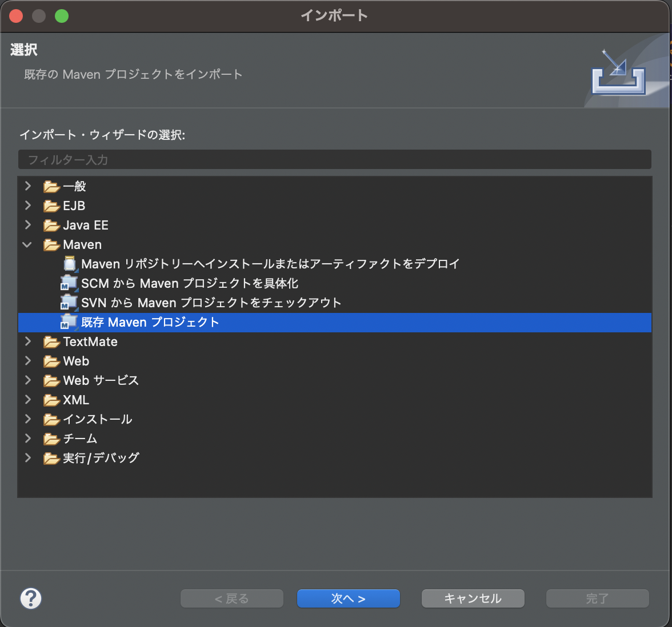Expand the チーム category
This screenshot has height=627, width=672.
point(27,439)
